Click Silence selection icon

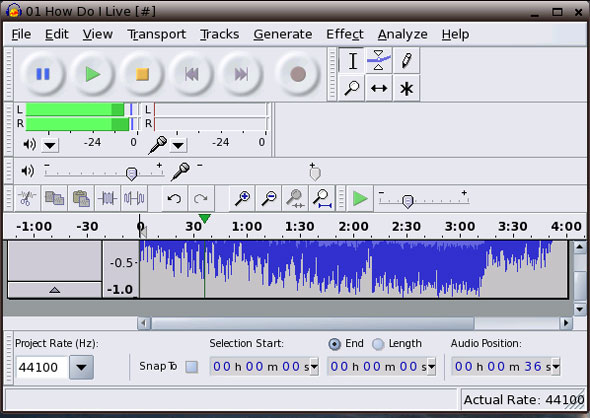pyautogui.click(x=134, y=198)
